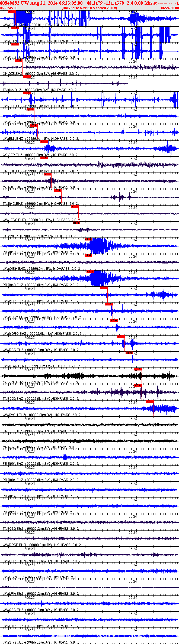Click red pick marker on UW SVOH trace

pos(150,402)
